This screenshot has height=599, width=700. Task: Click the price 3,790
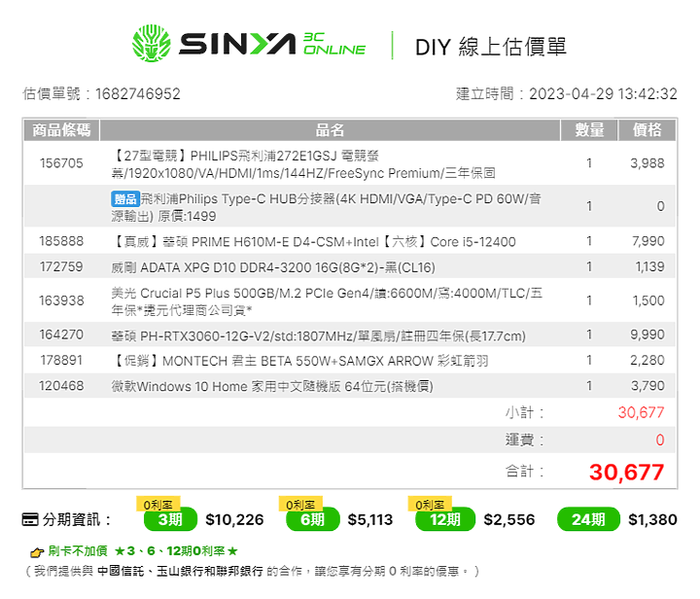coord(647,386)
